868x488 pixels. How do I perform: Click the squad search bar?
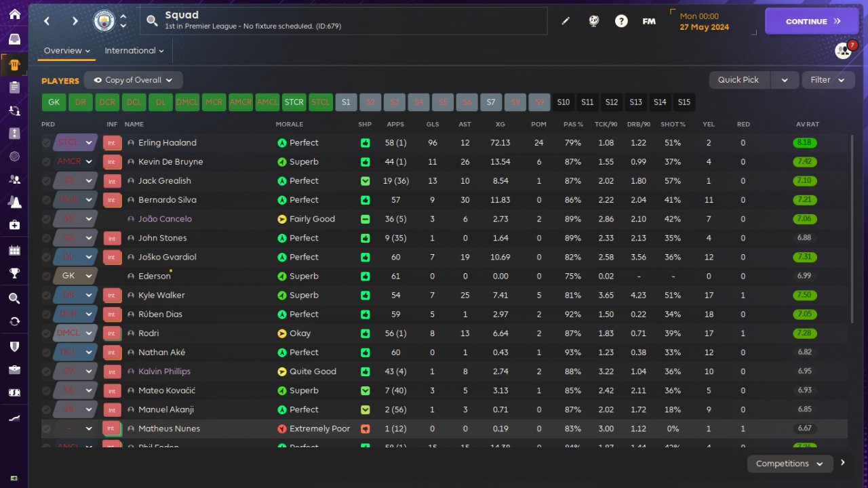(344, 21)
